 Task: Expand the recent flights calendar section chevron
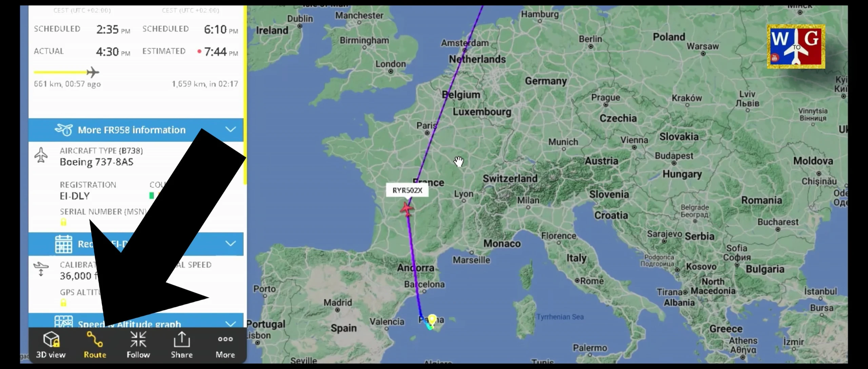click(231, 244)
